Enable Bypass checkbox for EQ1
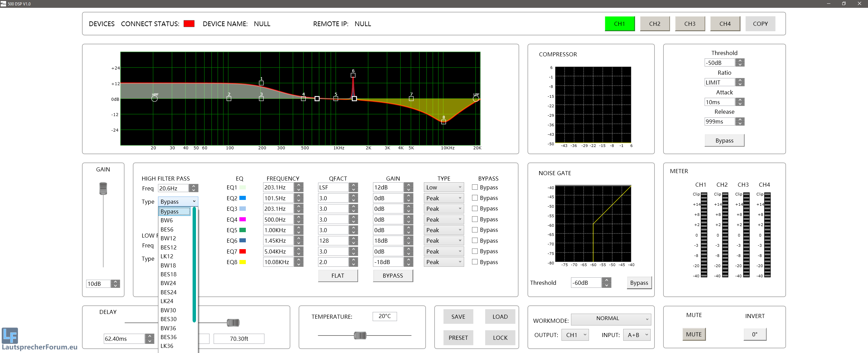 [x=475, y=187]
